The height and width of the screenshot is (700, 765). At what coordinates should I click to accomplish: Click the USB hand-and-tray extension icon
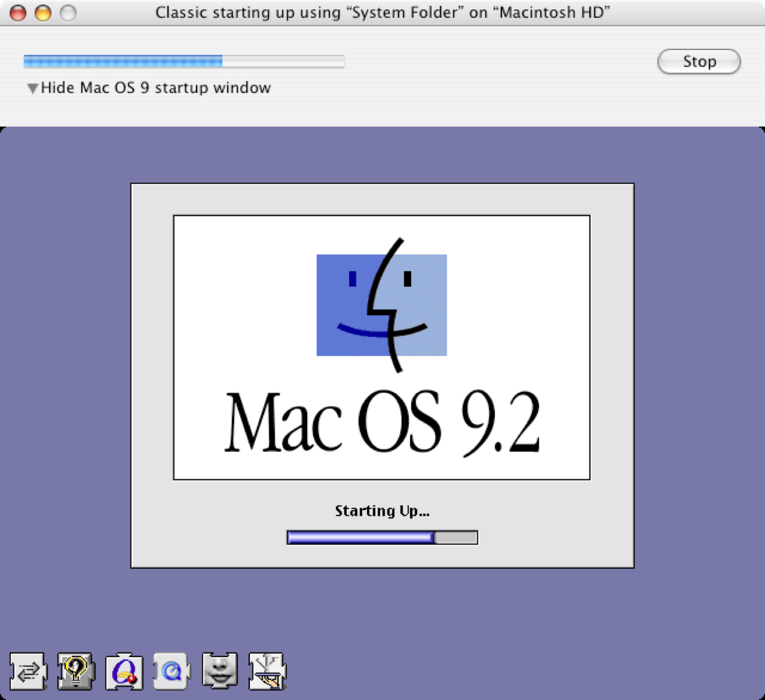[x=267, y=671]
